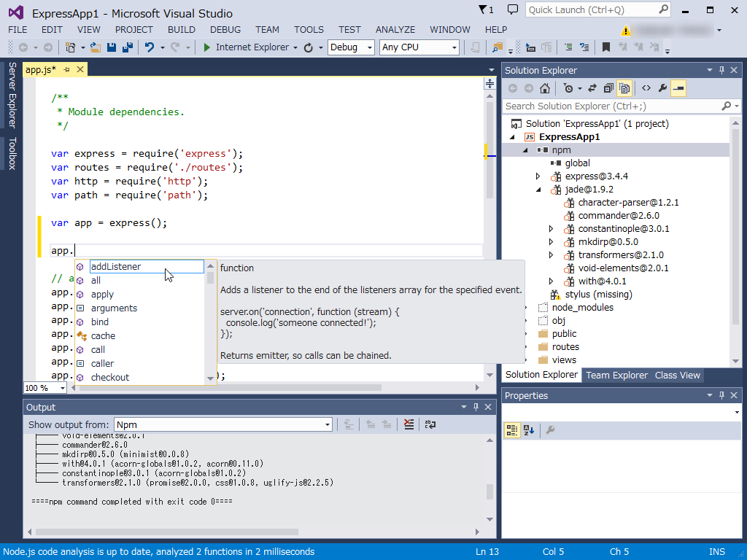Click the Refresh icon in Solution Explorer
747x560 pixels.
pyautogui.click(x=592, y=88)
